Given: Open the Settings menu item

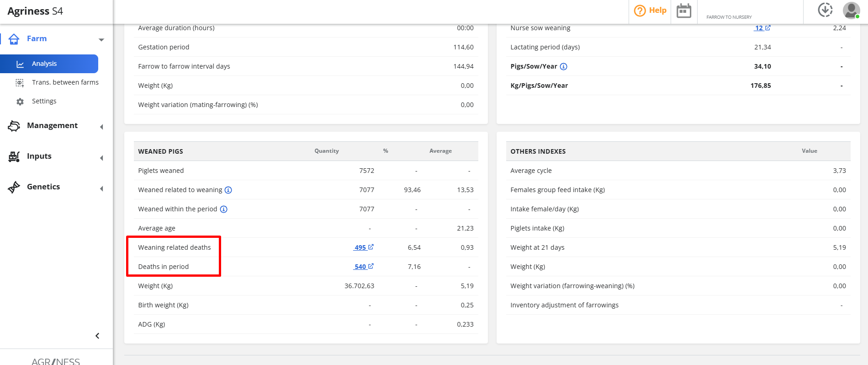Looking at the screenshot, I should pos(44,101).
